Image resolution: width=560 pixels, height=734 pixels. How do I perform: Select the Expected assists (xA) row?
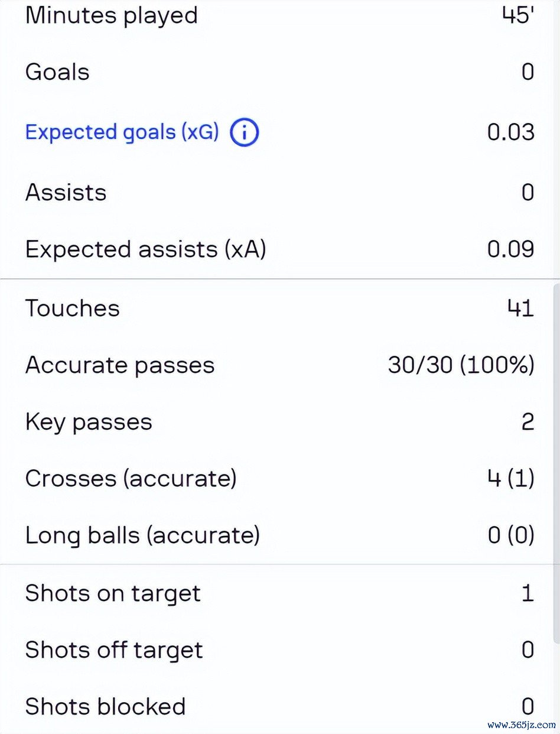coord(280,249)
